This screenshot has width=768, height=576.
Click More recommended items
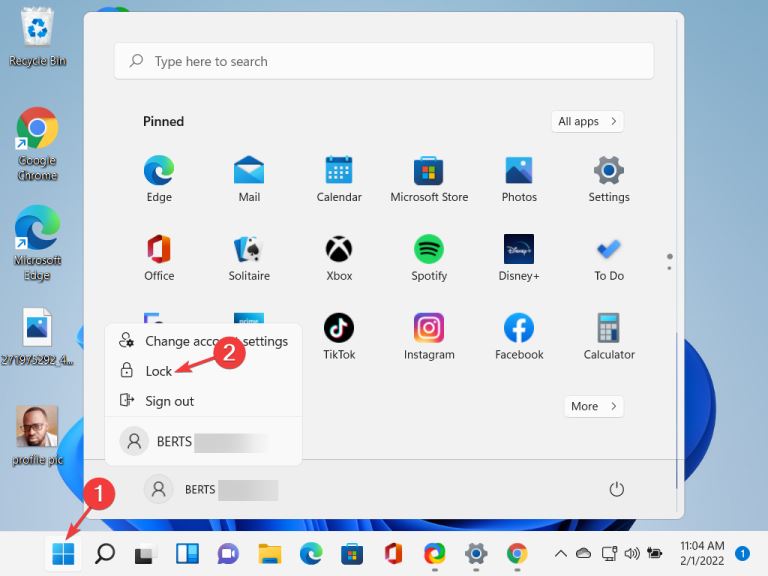[x=594, y=406]
